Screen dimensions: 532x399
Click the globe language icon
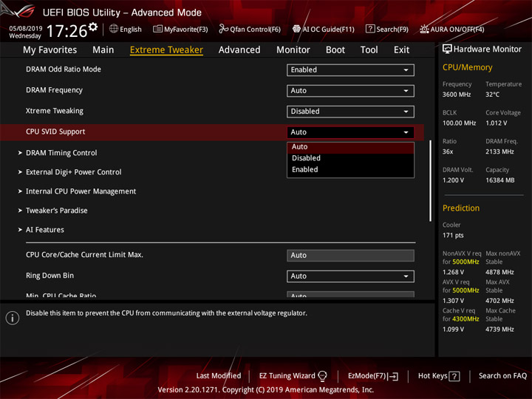[114, 29]
